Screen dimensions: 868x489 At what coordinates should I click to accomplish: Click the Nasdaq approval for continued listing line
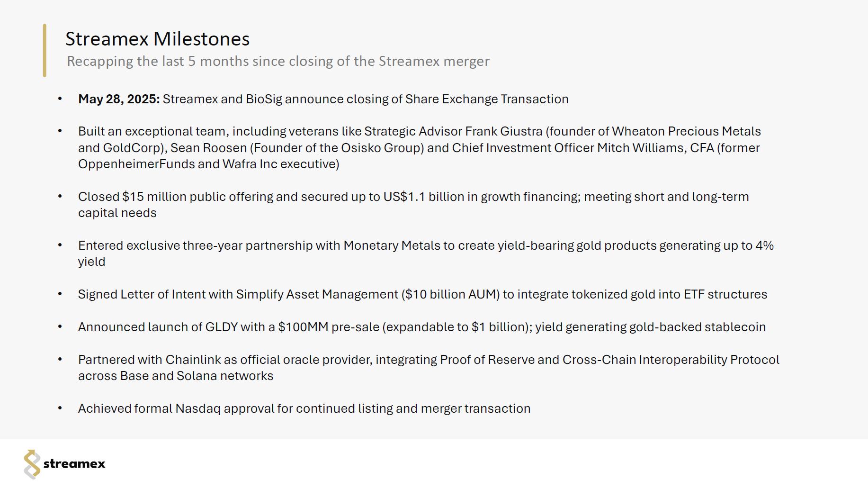[x=304, y=408]
